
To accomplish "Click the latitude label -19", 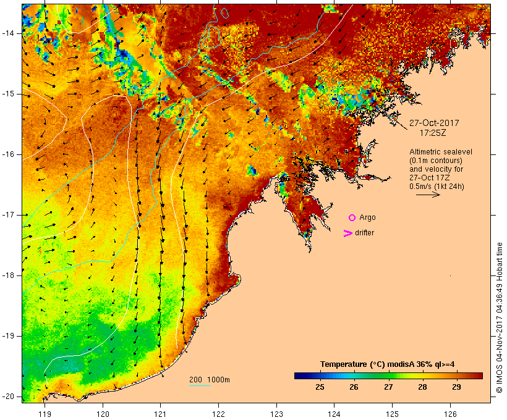I will pos(8,336).
